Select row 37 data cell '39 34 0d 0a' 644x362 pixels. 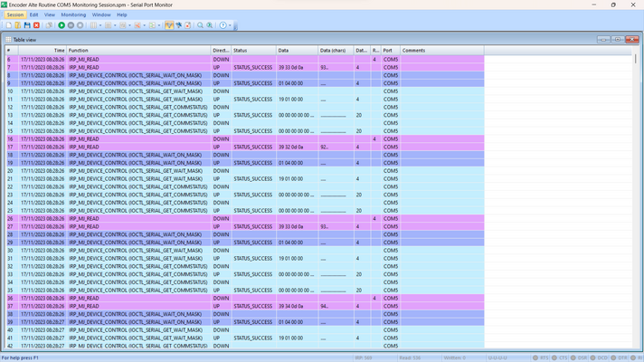click(x=298, y=306)
